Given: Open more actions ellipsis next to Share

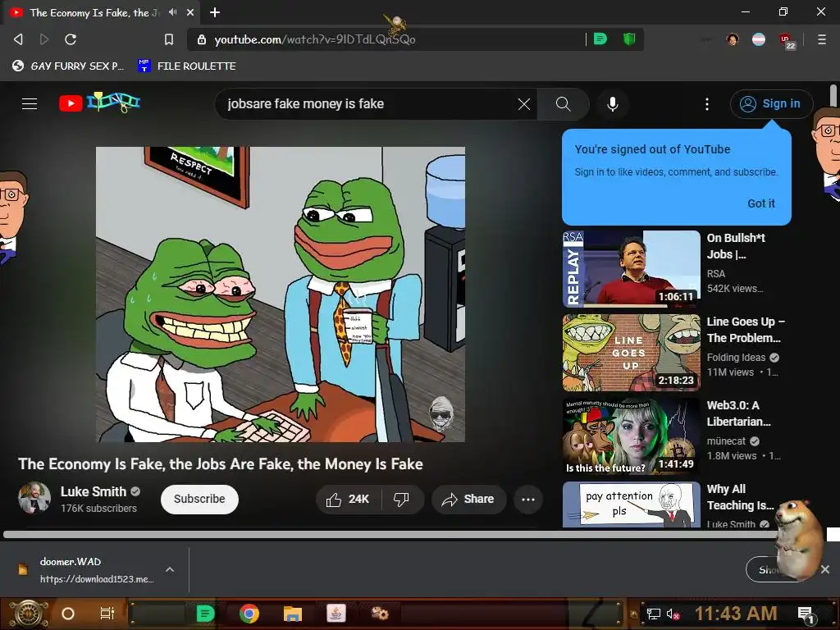Looking at the screenshot, I should pyautogui.click(x=528, y=500).
